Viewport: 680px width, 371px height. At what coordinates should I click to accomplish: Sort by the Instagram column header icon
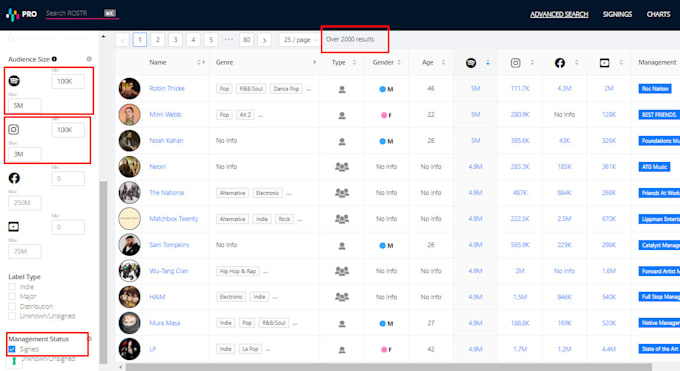[515, 63]
